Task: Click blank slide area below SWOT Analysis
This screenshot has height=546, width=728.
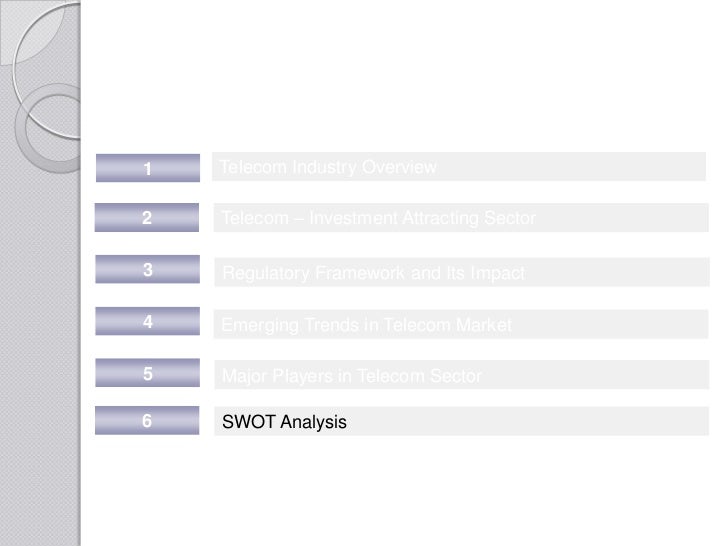Action: click(x=400, y=490)
